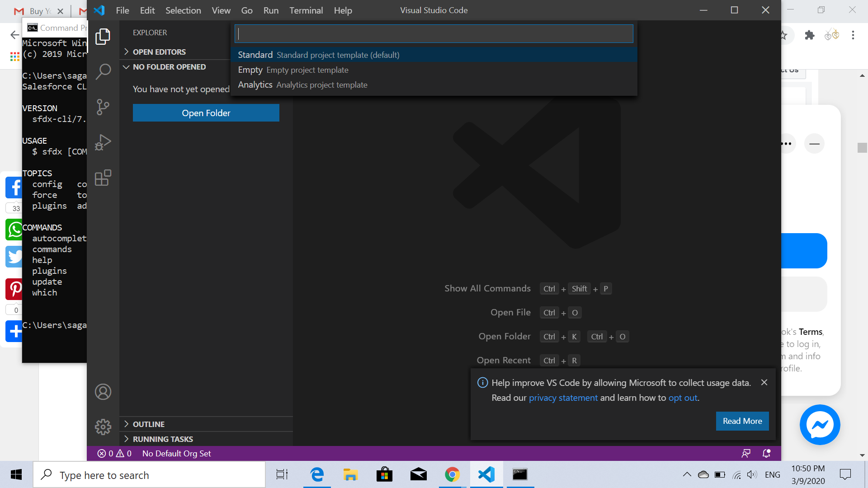Open the File menu
This screenshot has width=868, height=488.
coord(122,10)
